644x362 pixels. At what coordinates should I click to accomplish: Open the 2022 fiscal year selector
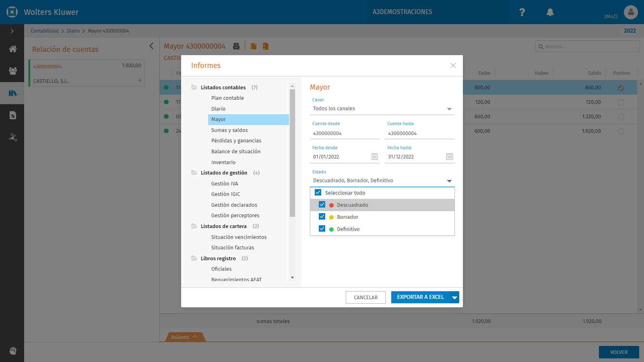(x=630, y=31)
